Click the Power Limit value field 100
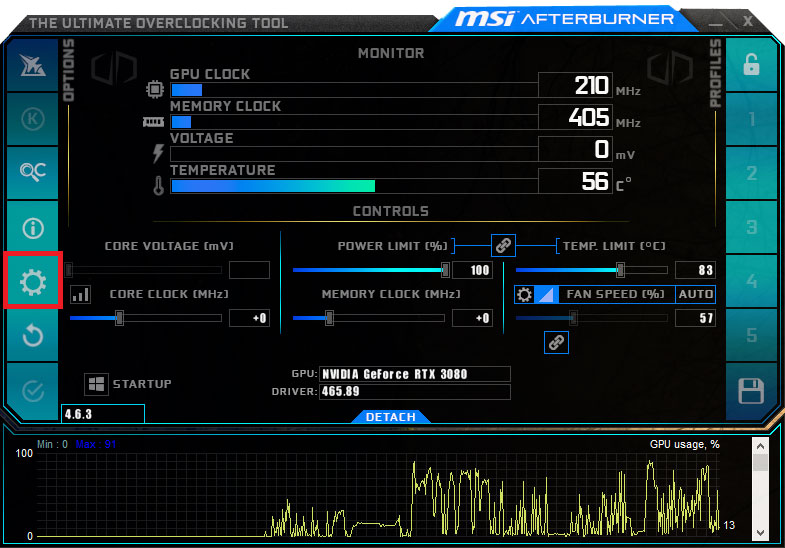Image resolution: width=785 pixels, height=548 pixels. (473, 270)
